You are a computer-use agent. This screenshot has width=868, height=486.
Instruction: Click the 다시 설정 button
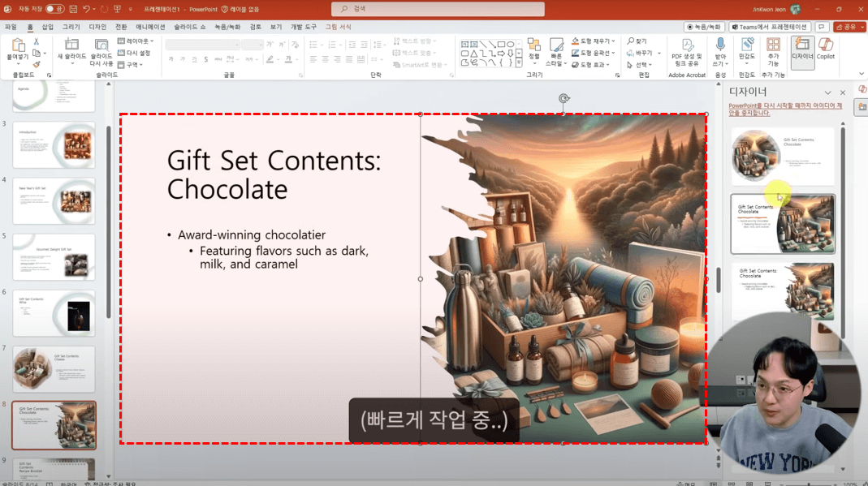pyautogui.click(x=134, y=53)
